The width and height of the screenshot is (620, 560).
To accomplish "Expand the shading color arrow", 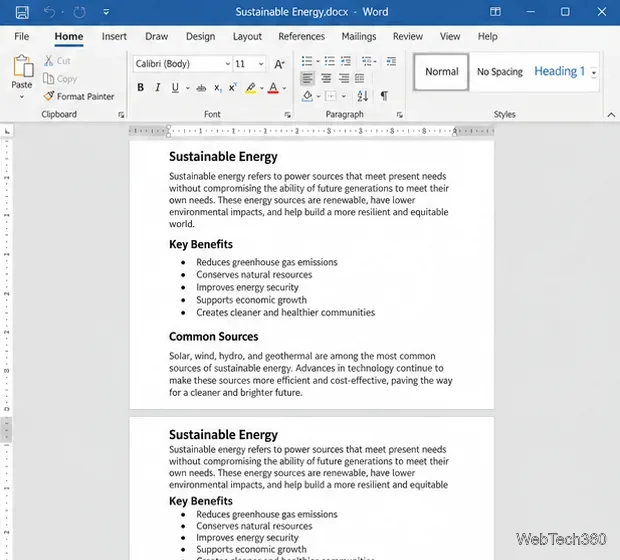I will click(318, 96).
